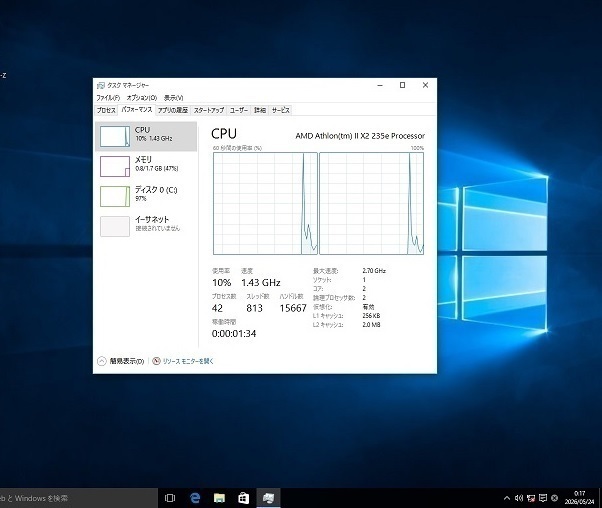This screenshot has height=508, width=602.
Task: Launch Microsoft Edge from the taskbar
Action: click(195, 498)
